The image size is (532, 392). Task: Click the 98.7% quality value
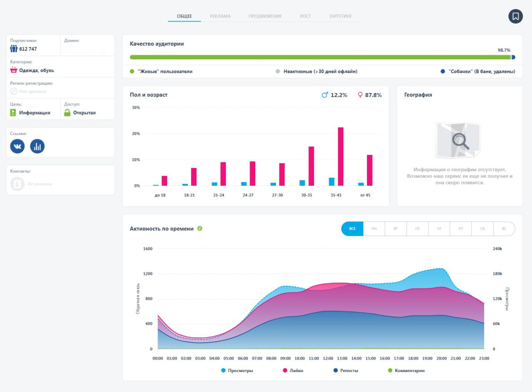[504, 50]
